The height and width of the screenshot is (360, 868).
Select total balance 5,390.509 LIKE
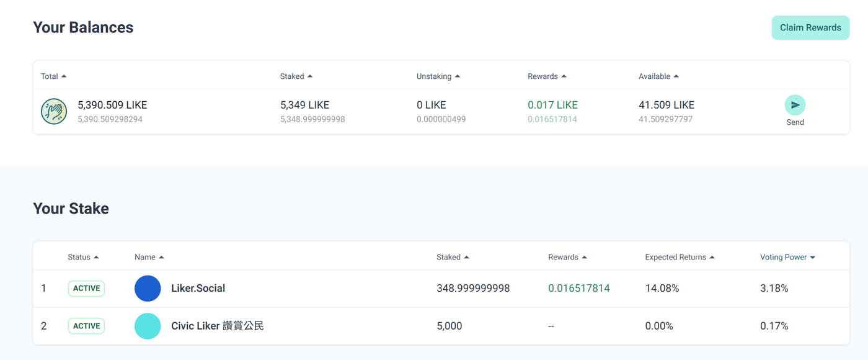[112, 105]
